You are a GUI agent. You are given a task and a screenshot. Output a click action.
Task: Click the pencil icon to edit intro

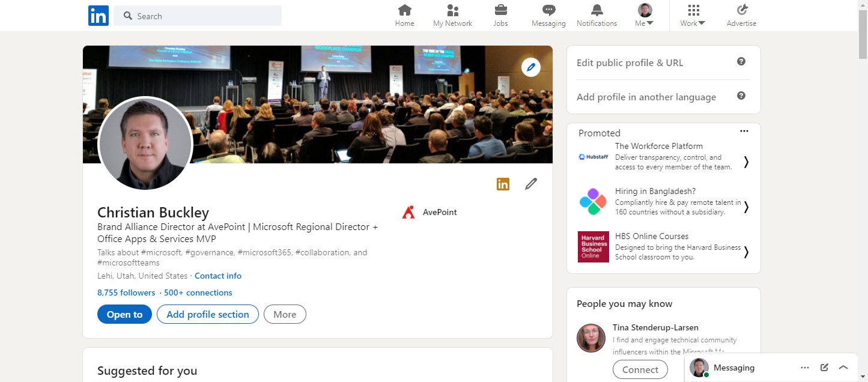pyautogui.click(x=531, y=184)
